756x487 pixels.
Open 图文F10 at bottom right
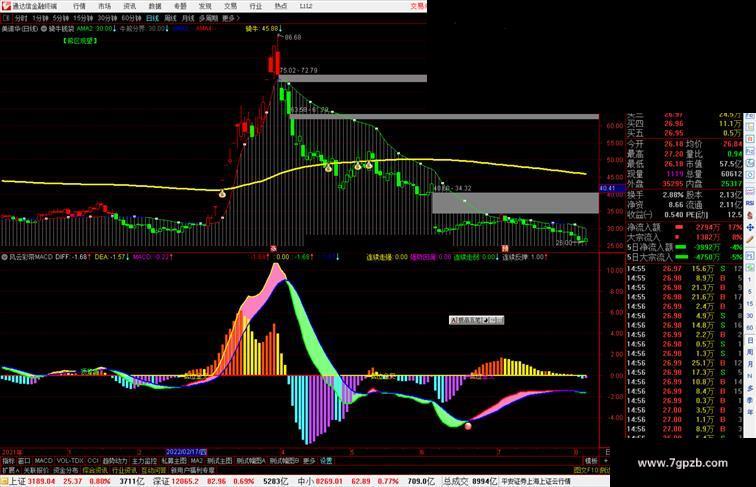click(586, 470)
